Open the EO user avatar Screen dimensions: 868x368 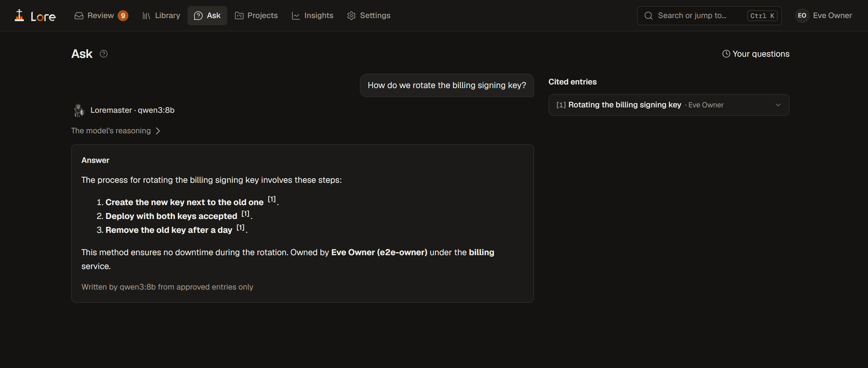pyautogui.click(x=802, y=15)
